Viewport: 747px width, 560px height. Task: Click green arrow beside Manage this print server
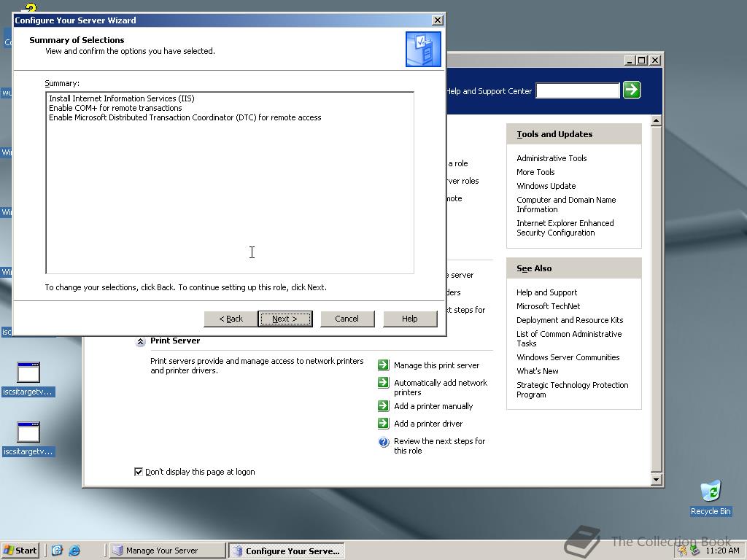click(384, 365)
